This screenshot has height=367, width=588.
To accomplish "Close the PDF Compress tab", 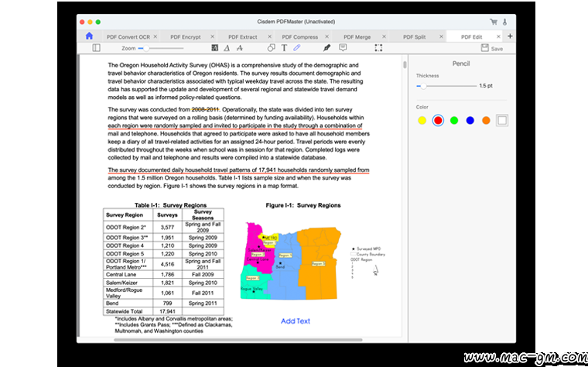I will click(x=326, y=36).
